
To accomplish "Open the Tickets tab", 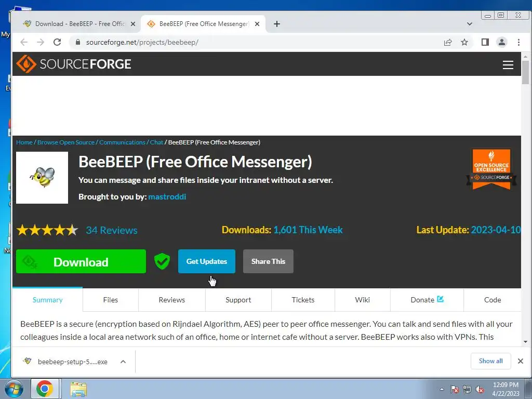I will [x=303, y=300].
